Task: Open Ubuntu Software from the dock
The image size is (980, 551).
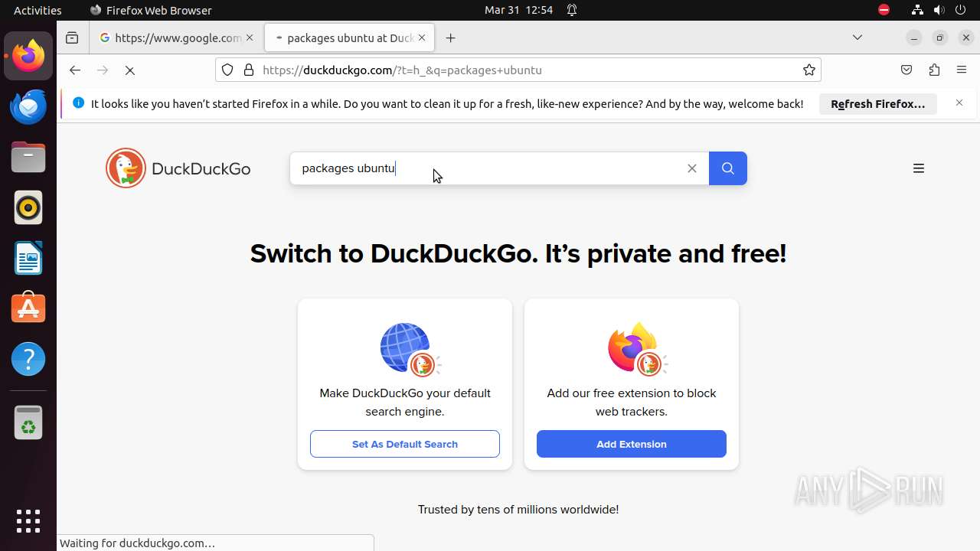Action: click(x=28, y=308)
